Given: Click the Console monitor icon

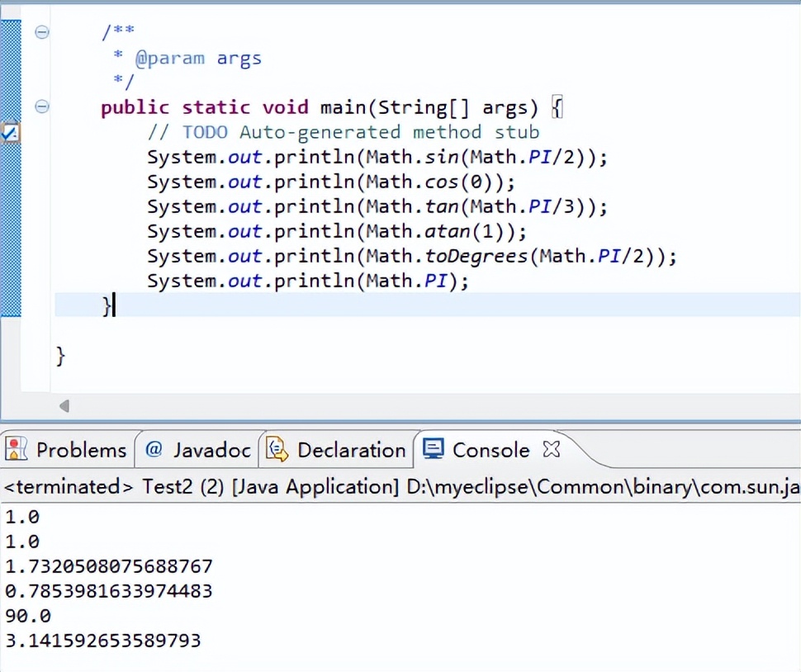Looking at the screenshot, I should coord(434,449).
